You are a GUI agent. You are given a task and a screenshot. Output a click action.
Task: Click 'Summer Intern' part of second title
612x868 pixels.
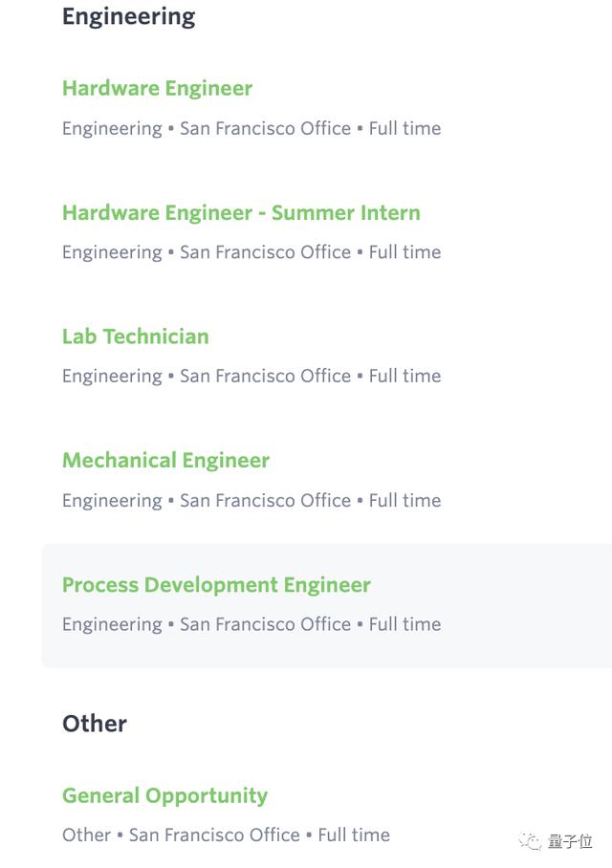346,213
